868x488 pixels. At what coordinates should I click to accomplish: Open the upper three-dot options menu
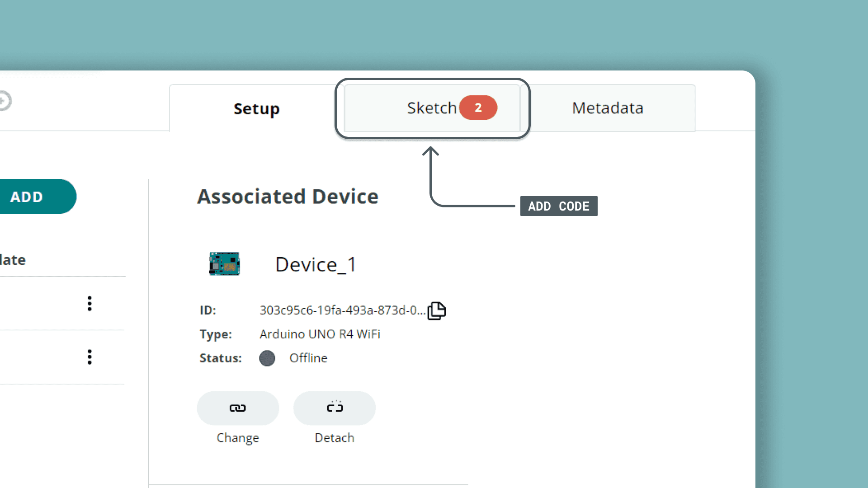coord(90,304)
